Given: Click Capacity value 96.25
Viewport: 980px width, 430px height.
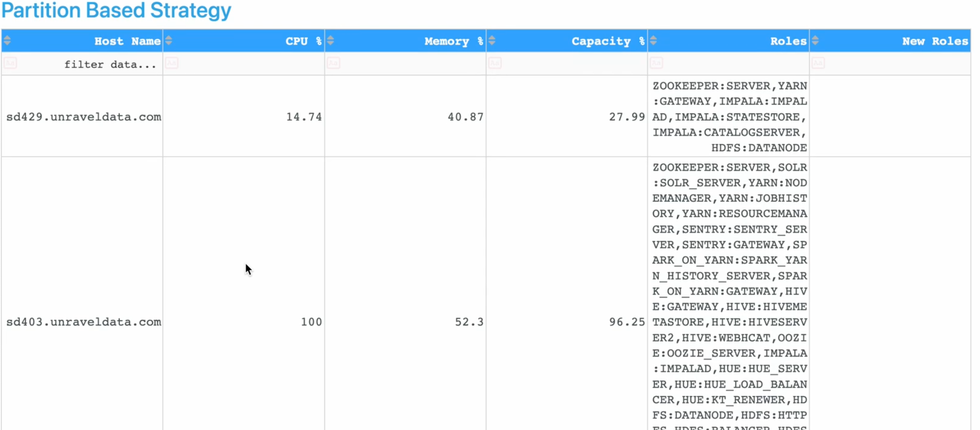Looking at the screenshot, I should click(x=627, y=322).
